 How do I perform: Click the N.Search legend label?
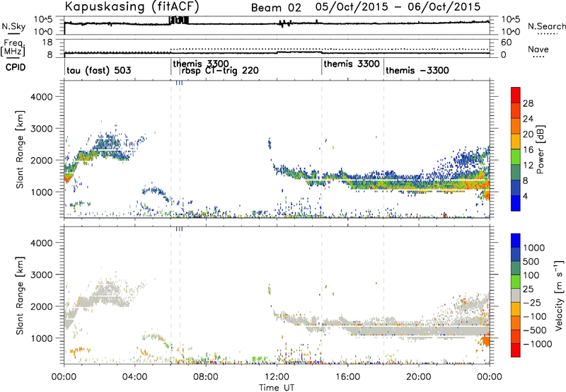(547, 26)
